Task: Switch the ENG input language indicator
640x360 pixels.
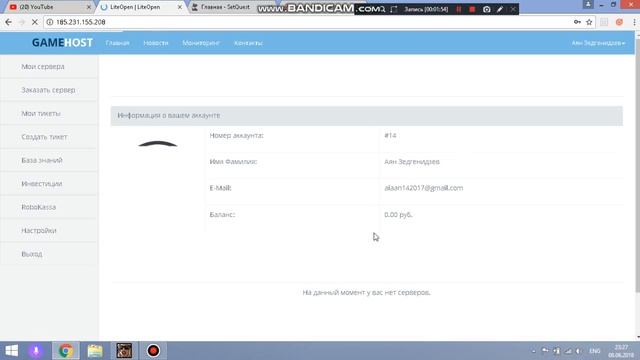Action: [595, 351]
